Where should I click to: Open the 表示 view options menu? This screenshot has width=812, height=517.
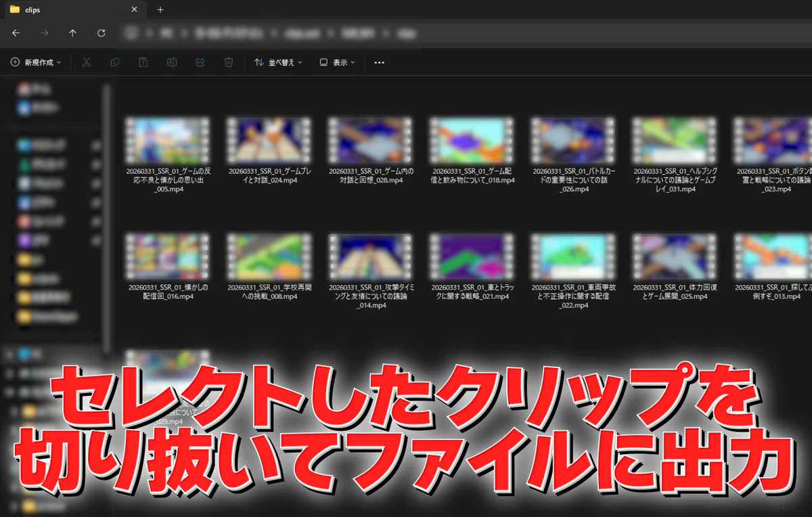(338, 62)
